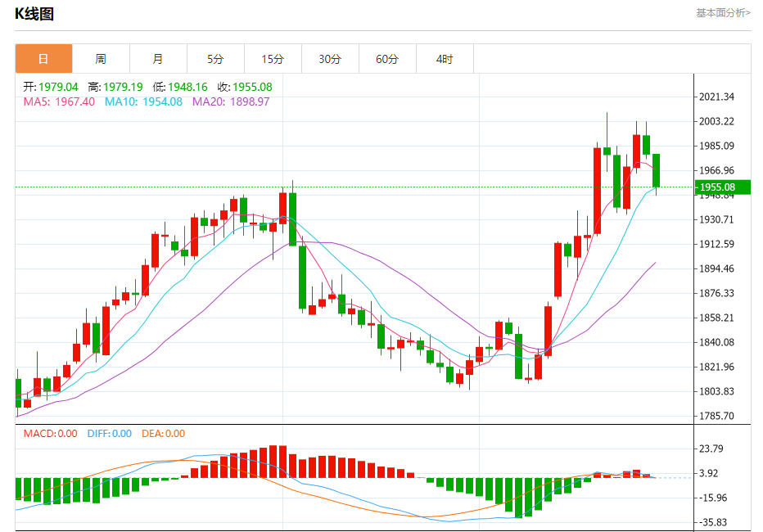Image resolution: width=763 pixels, height=532 pixels.
Task: Open the 4时 interval tab
Action: click(445, 59)
